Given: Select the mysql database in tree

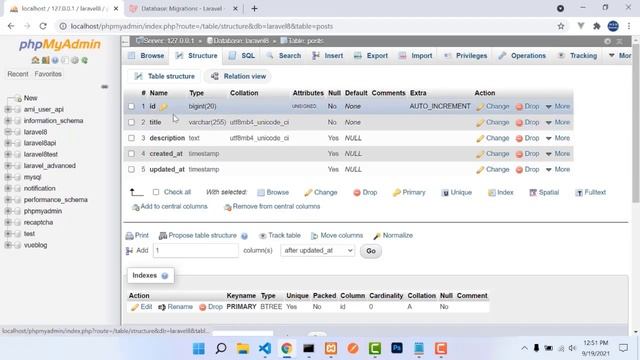Looking at the screenshot, I should click(x=32, y=177).
